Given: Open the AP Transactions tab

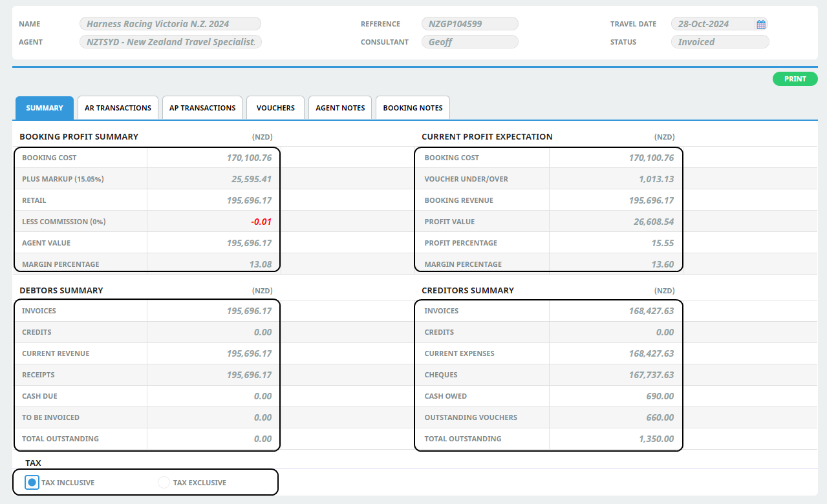Looking at the screenshot, I should tap(202, 108).
